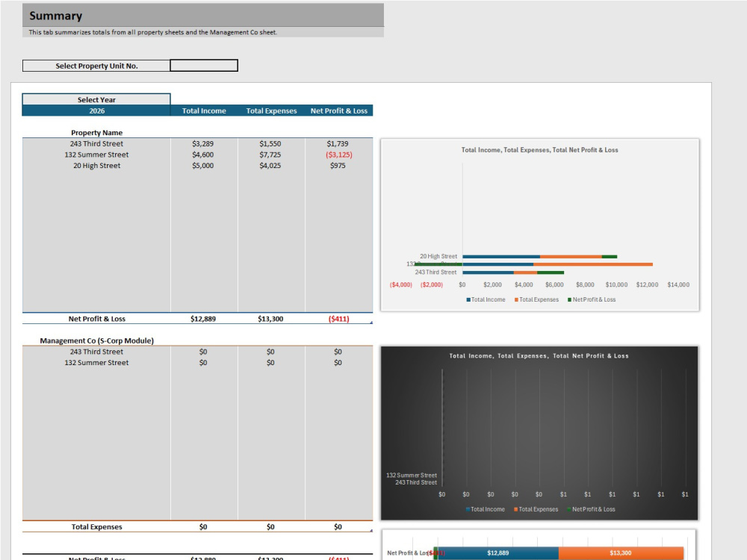The image size is (747, 560).
Task: Click the $12,889 total in the properties table
Action: tap(203, 319)
